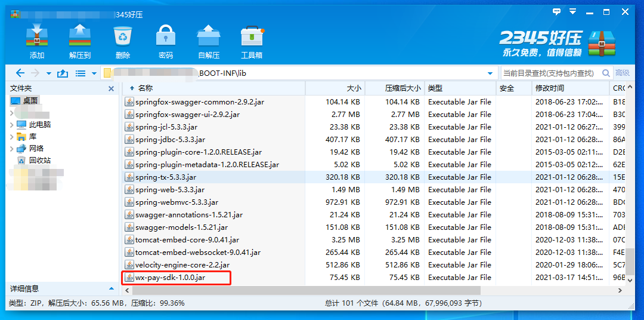Click jar icon of velocity-engine-core-2.2.jar

[x=129, y=265]
